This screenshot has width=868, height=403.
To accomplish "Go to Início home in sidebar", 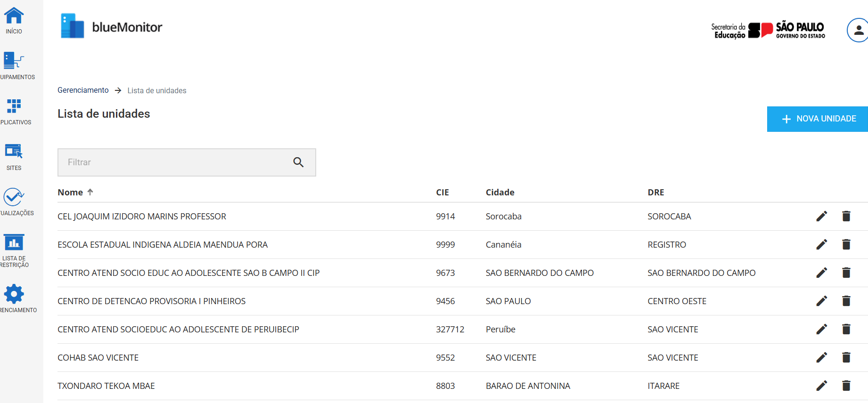I will coord(14,21).
